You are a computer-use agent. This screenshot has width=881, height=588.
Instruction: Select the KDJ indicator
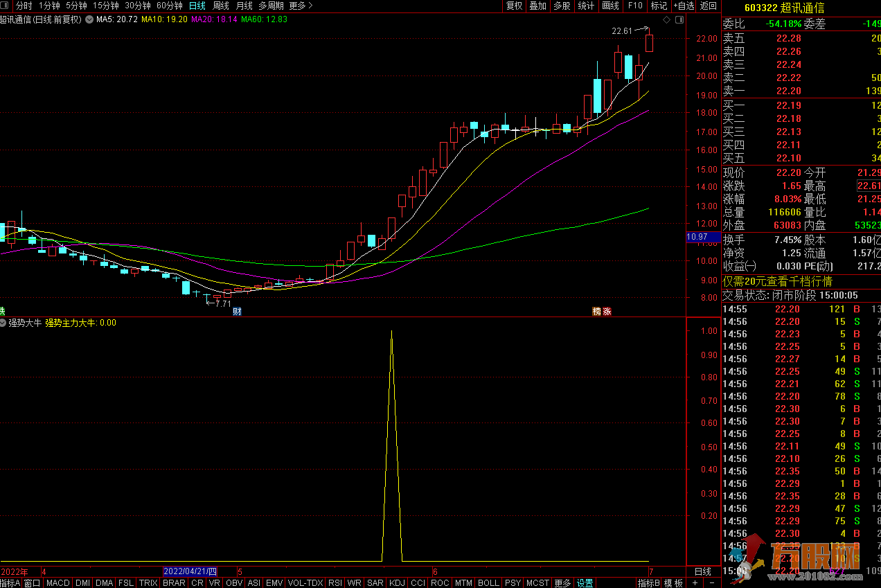(398, 583)
